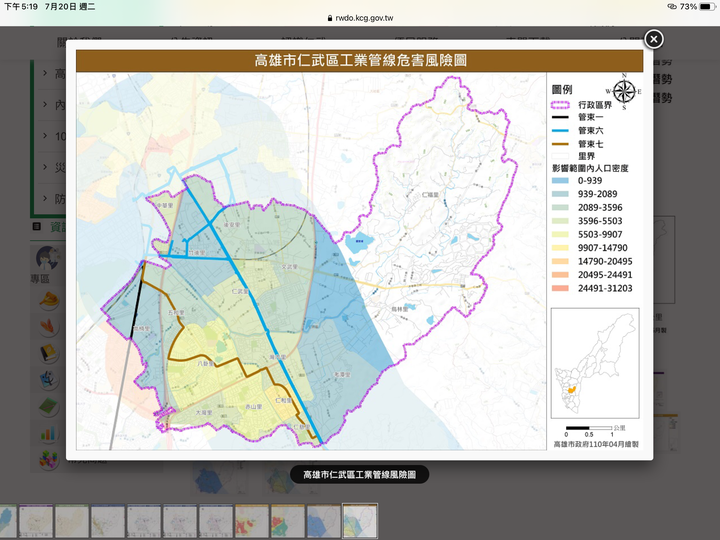The width and height of the screenshot is (720, 540).
Task: Tap the 圖例 legend heading
Action: pyautogui.click(x=562, y=90)
